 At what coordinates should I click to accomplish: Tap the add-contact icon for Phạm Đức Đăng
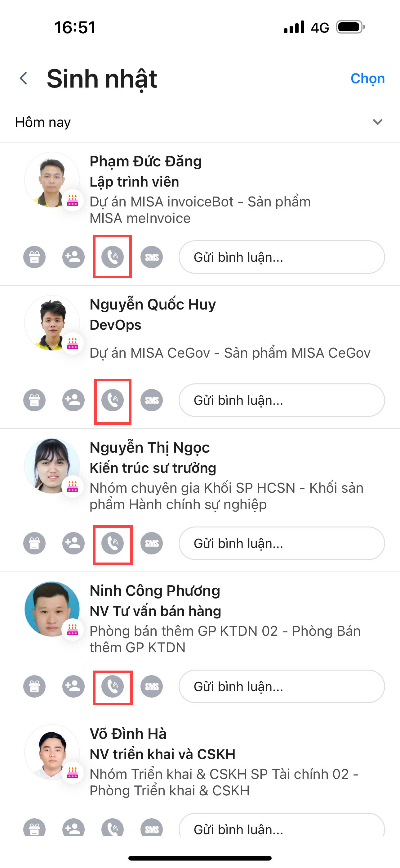tap(73, 257)
